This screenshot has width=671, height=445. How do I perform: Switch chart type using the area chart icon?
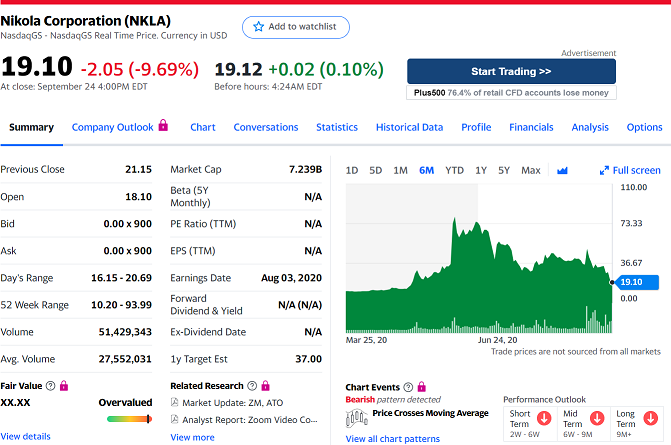pyautogui.click(x=562, y=171)
